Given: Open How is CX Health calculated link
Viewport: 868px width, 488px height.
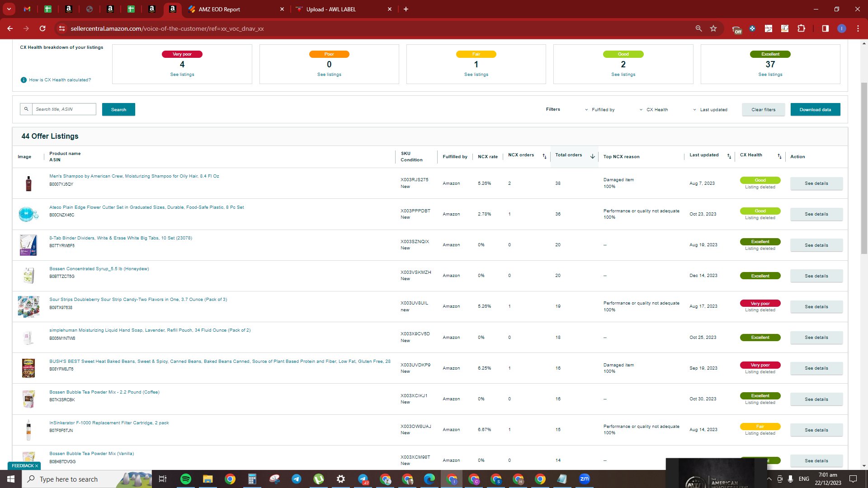Looking at the screenshot, I should [x=60, y=80].
